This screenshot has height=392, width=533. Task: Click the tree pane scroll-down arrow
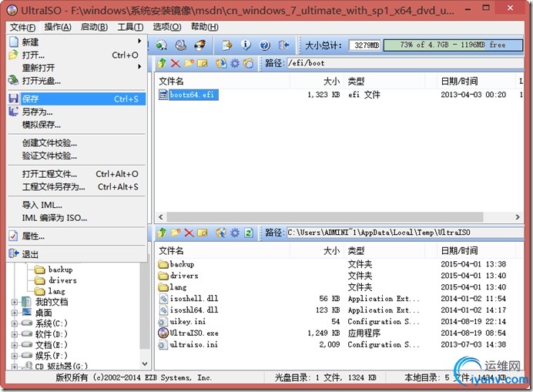(145, 364)
